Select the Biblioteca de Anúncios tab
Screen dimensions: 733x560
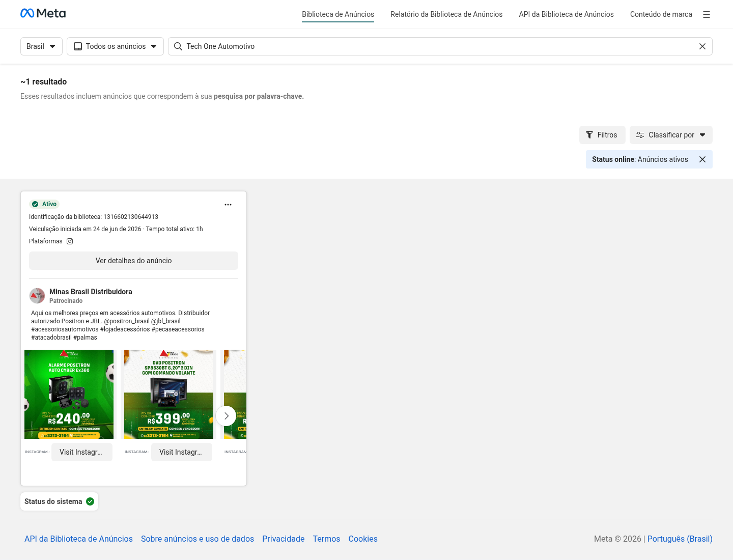pyautogui.click(x=338, y=14)
